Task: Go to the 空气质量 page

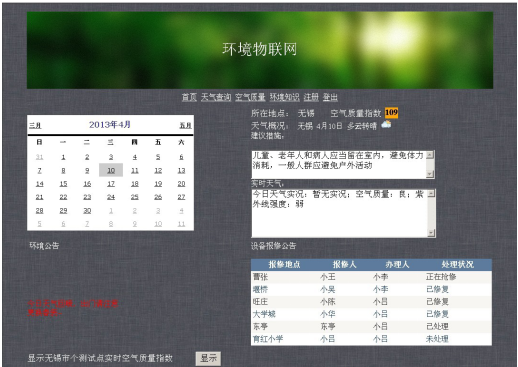Action: coord(250,97)
